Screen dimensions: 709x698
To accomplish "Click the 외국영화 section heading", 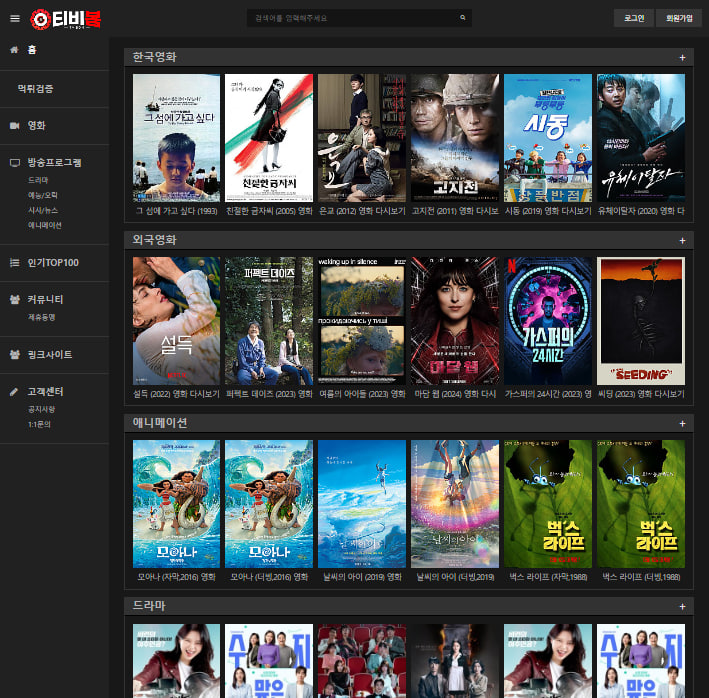I will pos(154,240).
